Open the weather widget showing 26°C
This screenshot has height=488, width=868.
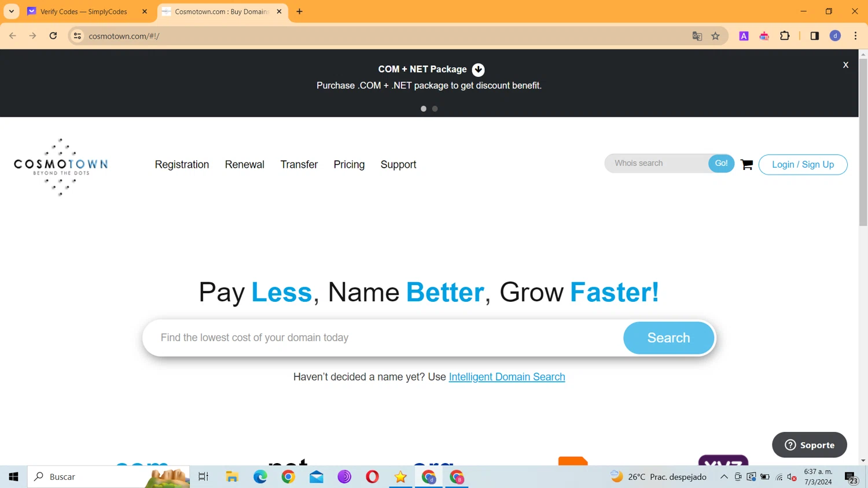coord(659,477)
